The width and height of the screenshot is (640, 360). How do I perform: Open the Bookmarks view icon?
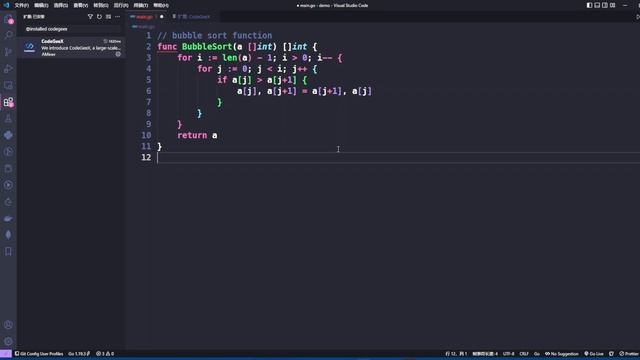pyautogui.click(x=8, y=252)
